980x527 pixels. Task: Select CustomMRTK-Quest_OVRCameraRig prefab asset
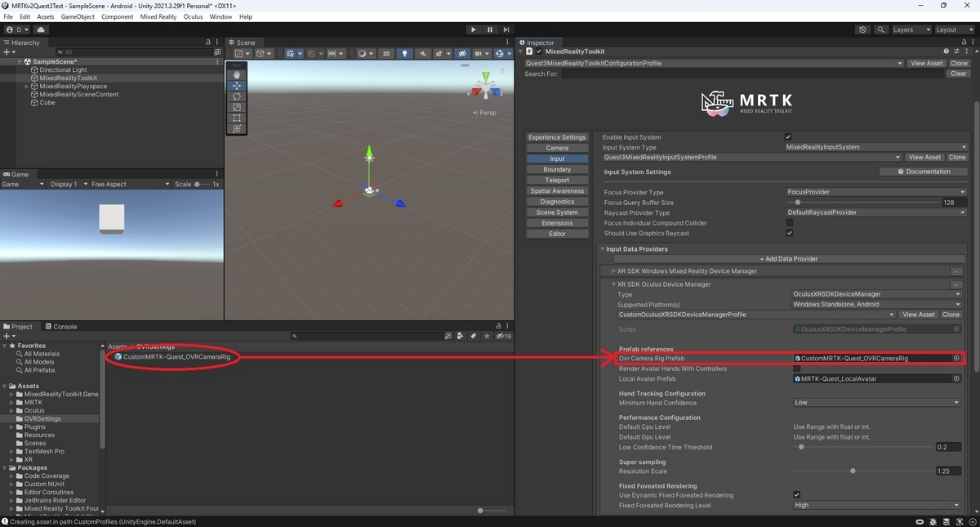171,357
